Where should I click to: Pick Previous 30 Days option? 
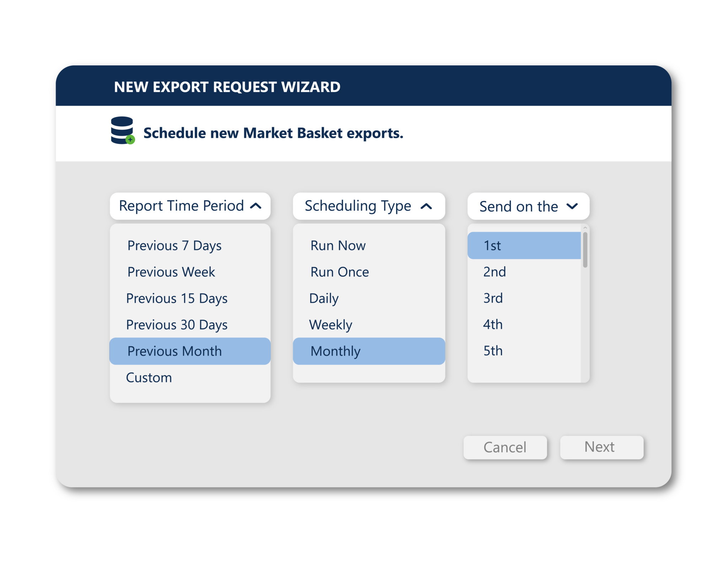[x=177, y=325]
